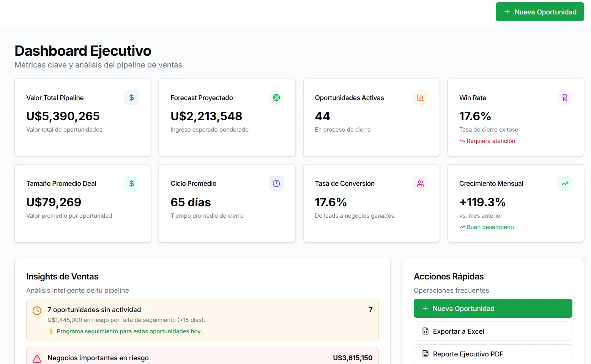The width and height of the screenshot is (591, 364).
Task: Click the Acciones Rápidas heading
Action: click(x=449, y=276)
